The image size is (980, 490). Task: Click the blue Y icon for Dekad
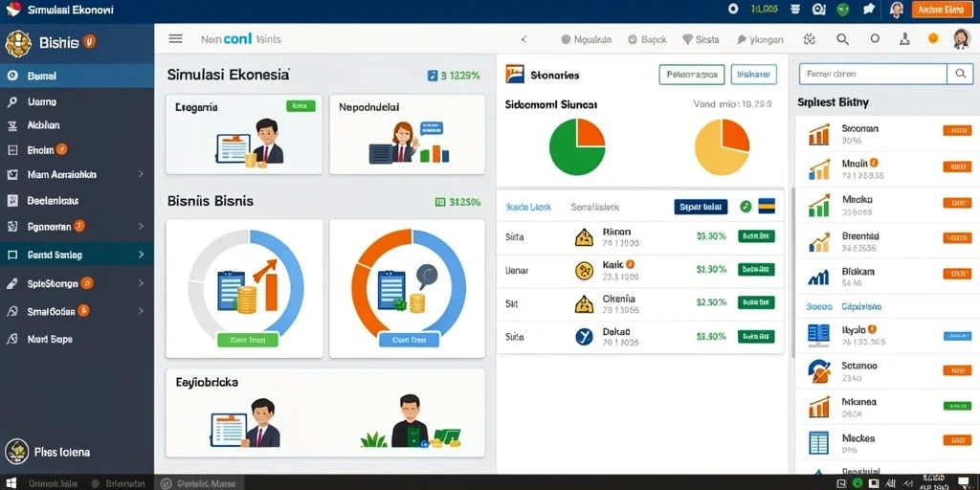click(584, 337)
